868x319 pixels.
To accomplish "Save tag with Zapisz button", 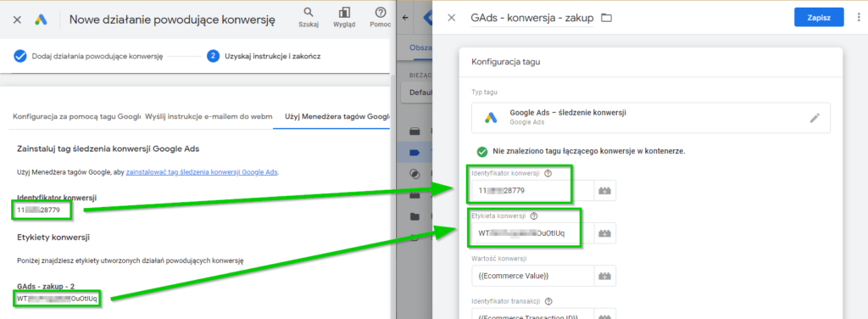I will 819,17.
